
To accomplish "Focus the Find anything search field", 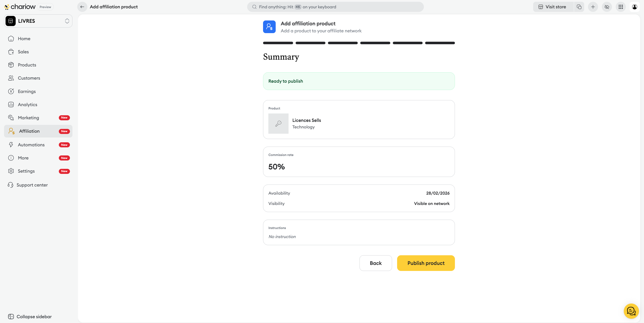I will (335, 7).
